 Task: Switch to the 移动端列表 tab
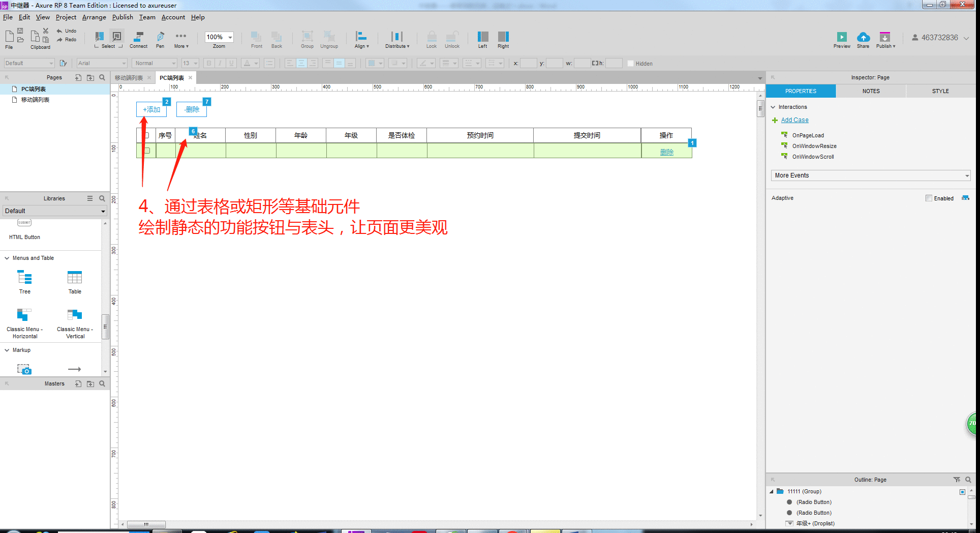pos(129,78)
